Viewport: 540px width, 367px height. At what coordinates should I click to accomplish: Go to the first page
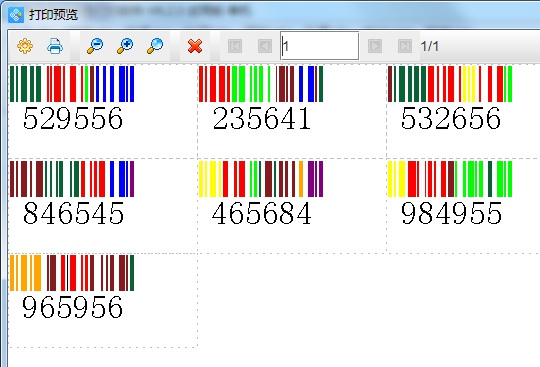(235, 46)
